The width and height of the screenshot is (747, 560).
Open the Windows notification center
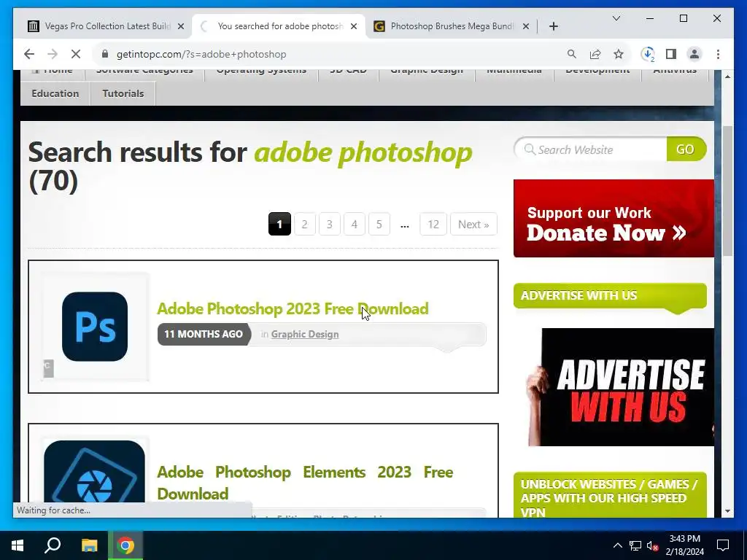point(723,545)
